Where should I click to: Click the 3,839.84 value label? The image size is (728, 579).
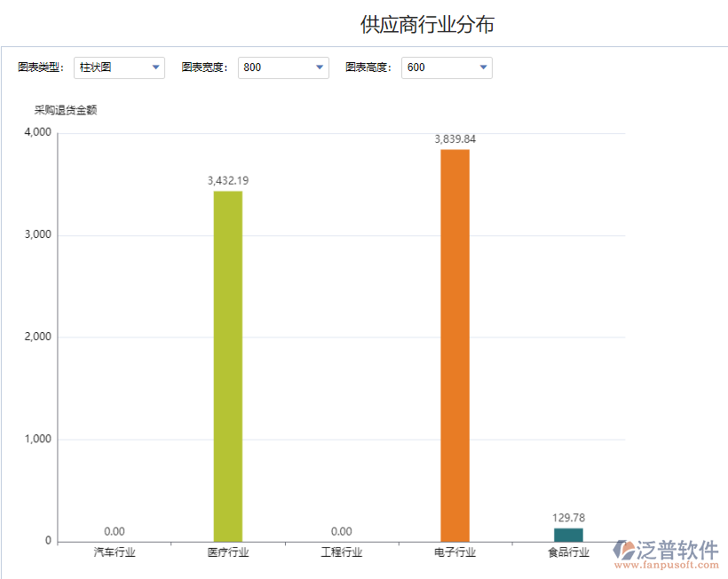point(454,139)
